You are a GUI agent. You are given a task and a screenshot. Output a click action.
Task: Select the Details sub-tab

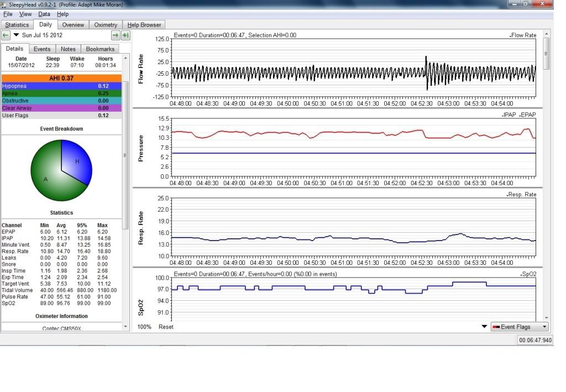pyautogui.click(x=14, y=49)
